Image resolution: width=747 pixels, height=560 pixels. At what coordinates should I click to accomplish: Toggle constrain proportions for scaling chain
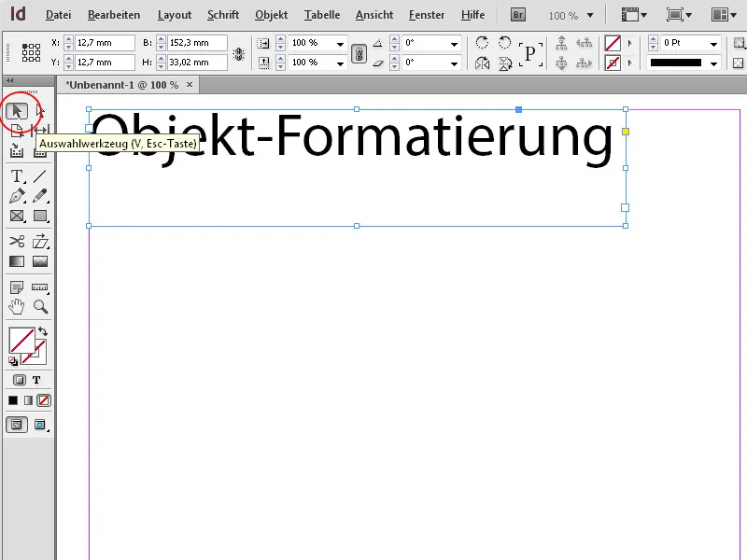pyautogui.click(x=359, y=53)
